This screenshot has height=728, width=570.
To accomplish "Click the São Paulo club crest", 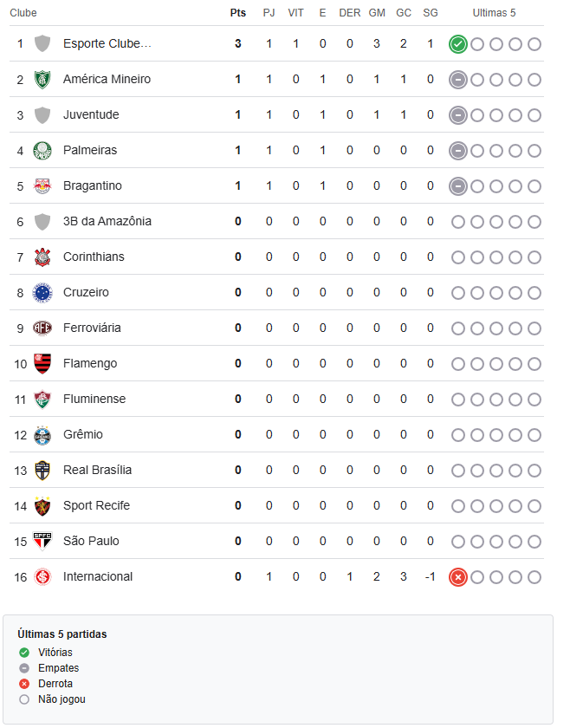I will pos(42,542).
